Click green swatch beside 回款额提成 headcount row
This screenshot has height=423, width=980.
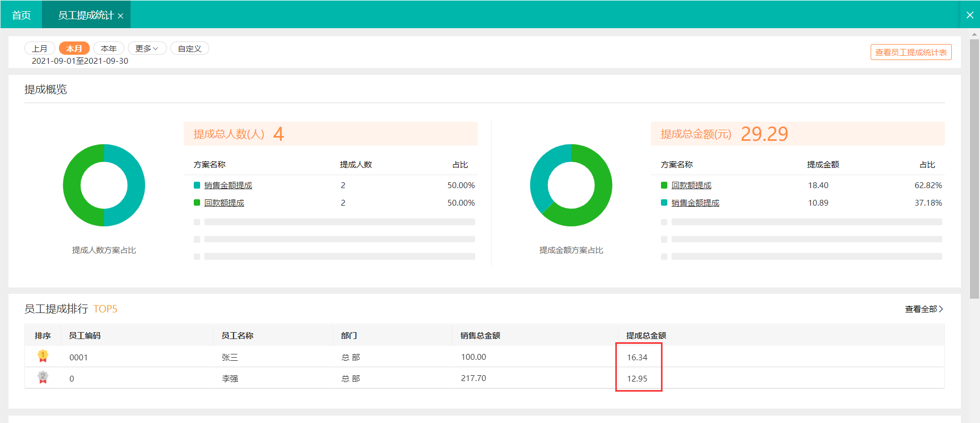click(x=197, y=202)
